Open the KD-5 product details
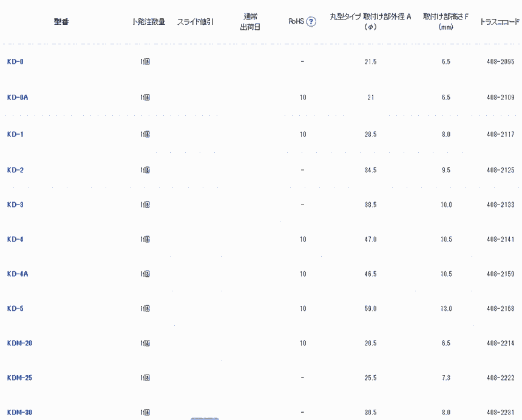 [15, 308]
